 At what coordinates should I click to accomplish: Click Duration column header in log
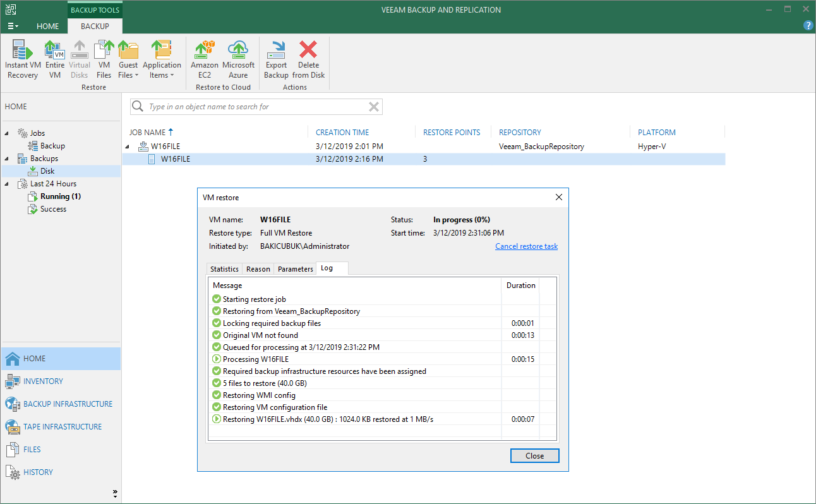click(x=521, y=285)
